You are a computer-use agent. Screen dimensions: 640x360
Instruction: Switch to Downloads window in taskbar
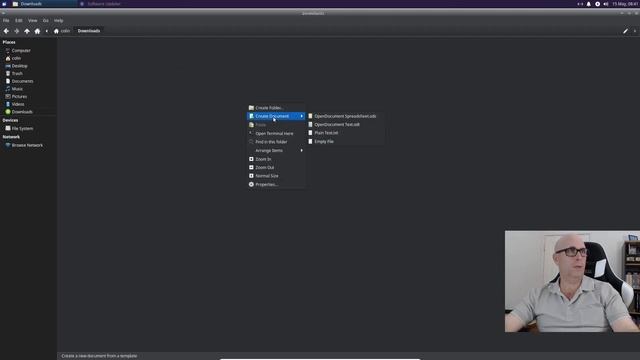(x=43, y=4)
